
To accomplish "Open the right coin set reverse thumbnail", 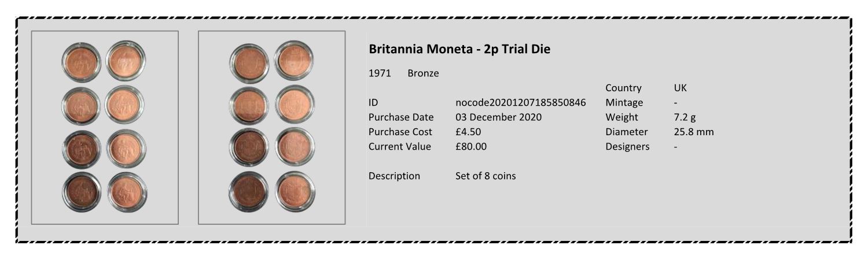I will (272, 127).
